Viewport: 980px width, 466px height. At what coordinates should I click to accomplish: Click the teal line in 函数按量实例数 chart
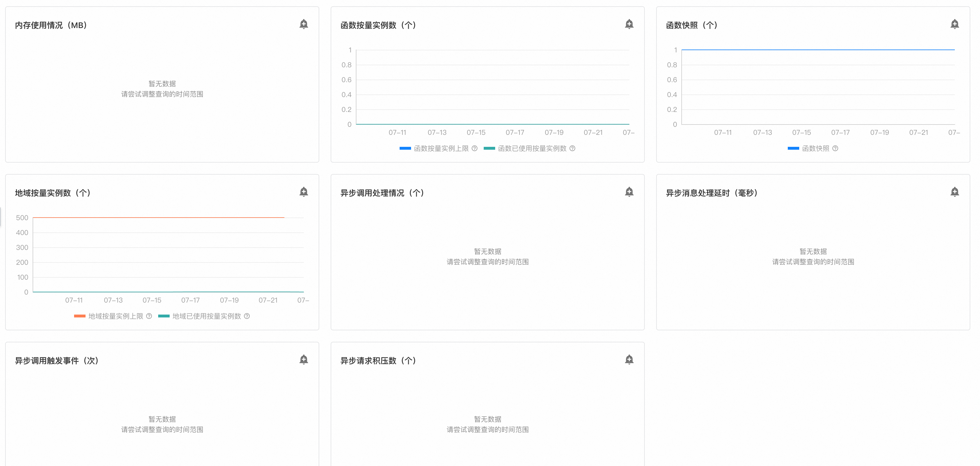pos(493,124)
